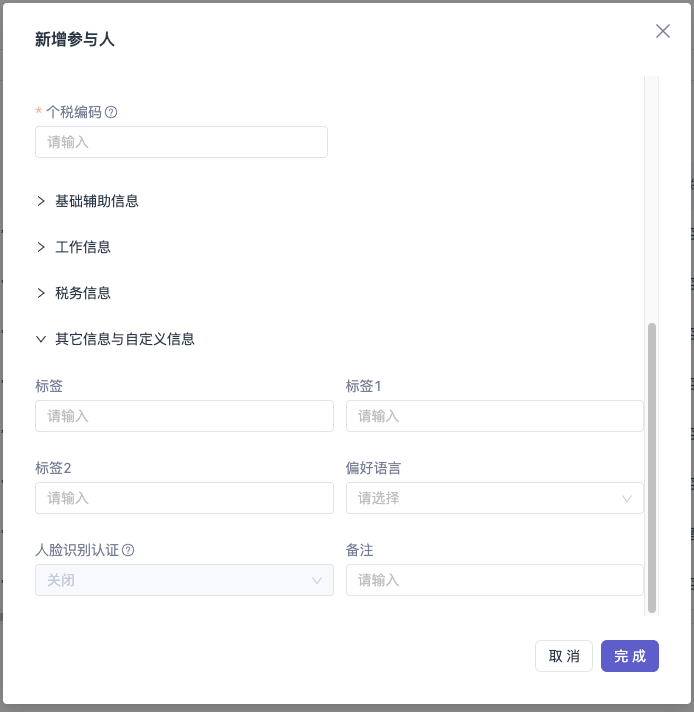The image size is (694, 712).
Task: Click into the 标签2 input field
Action: [184, 498]
